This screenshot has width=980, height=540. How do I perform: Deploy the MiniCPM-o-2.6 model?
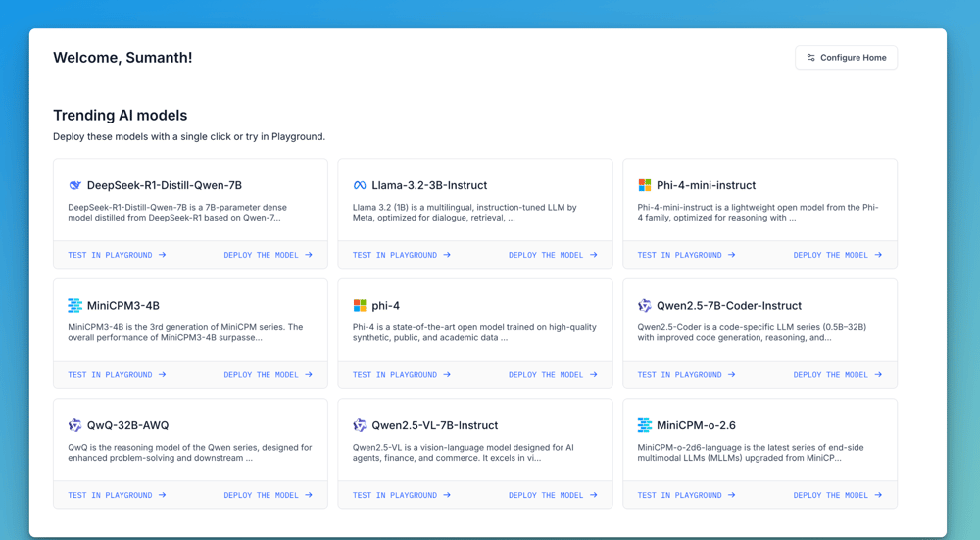(838, 495)
